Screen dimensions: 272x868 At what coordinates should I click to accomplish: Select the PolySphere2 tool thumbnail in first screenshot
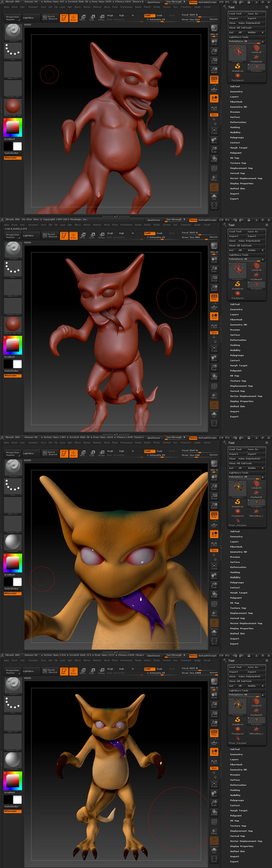(x=237, y=77)
